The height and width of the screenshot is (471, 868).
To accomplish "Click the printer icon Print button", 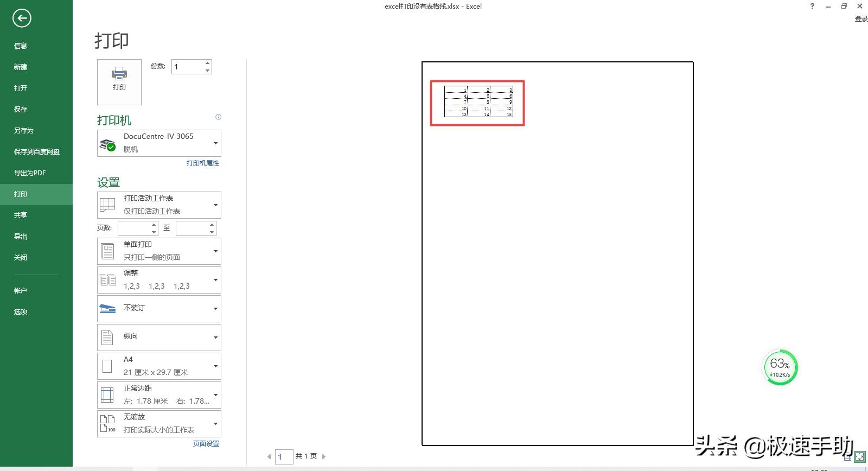I will click(x=119, y=82).
